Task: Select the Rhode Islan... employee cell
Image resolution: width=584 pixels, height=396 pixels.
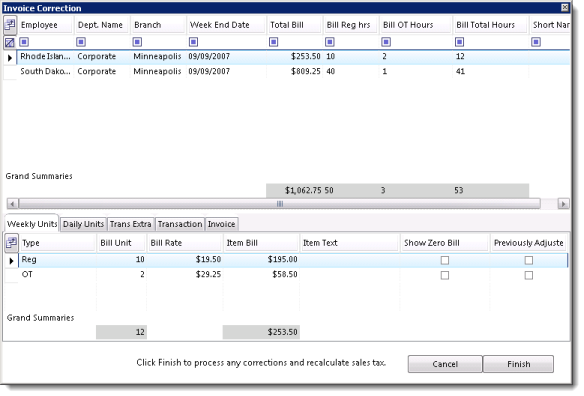Action: point(45,57)
